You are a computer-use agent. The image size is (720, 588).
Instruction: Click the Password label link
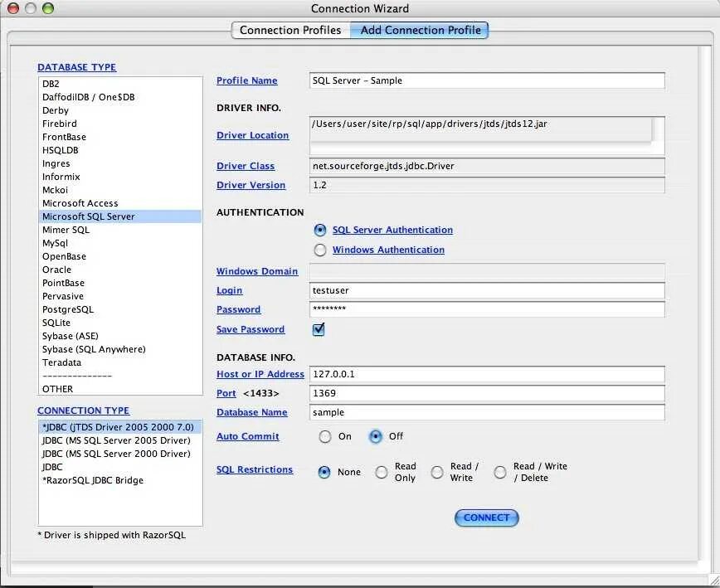tap(238, 309)
